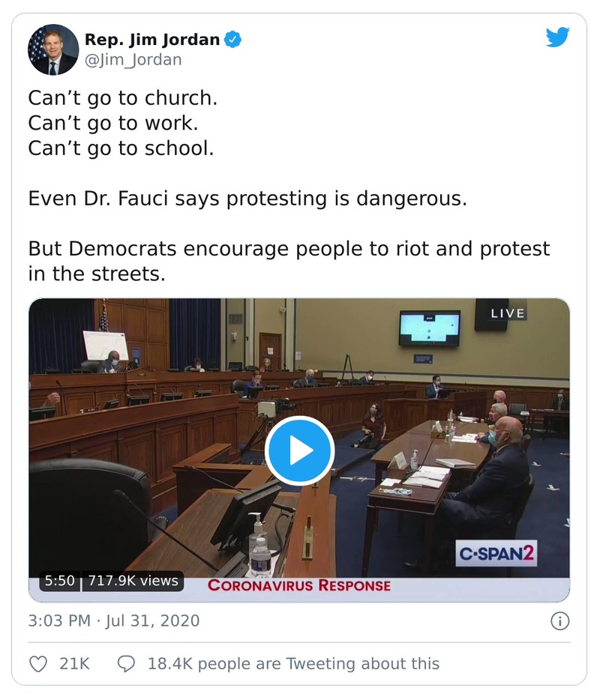600x700 pixels.
Task: Open the @Jim_Jordan handle link
Action: (133, 60)
